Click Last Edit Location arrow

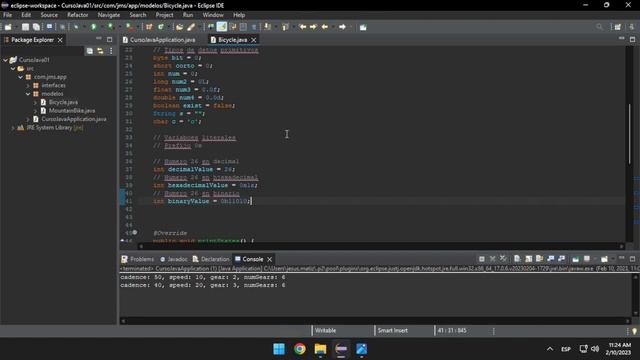302,27
